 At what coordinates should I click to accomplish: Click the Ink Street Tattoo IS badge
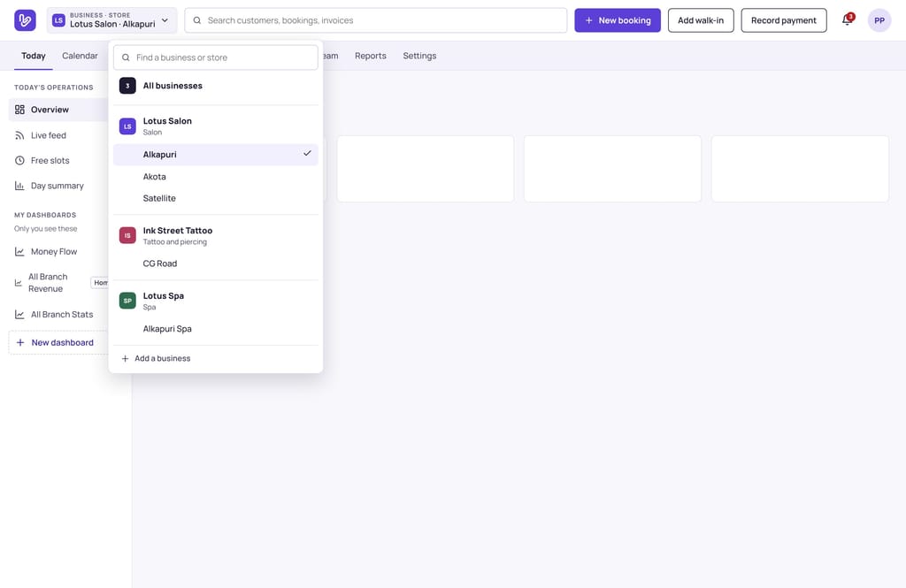coord(127,235)
